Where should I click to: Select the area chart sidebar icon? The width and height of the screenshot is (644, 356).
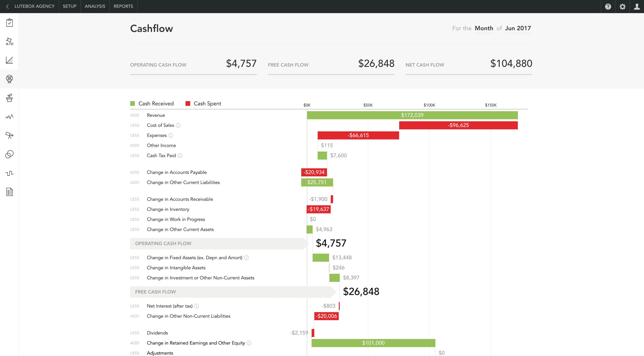click(x=9, y=60)
